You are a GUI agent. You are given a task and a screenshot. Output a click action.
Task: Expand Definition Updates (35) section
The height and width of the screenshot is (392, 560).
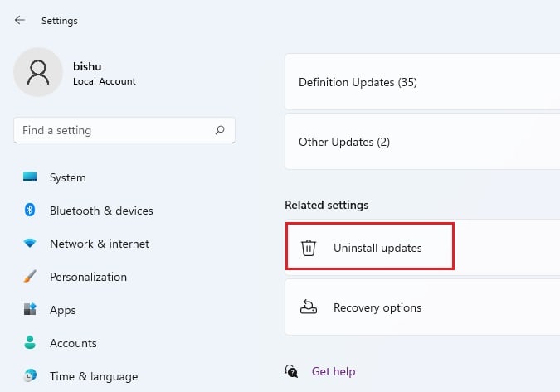pos(422,82)
